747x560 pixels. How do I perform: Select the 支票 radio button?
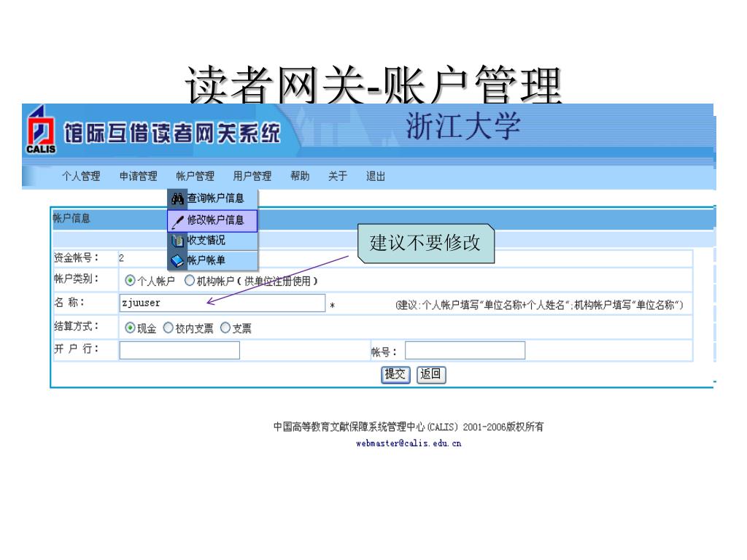(x=225, y=327)
